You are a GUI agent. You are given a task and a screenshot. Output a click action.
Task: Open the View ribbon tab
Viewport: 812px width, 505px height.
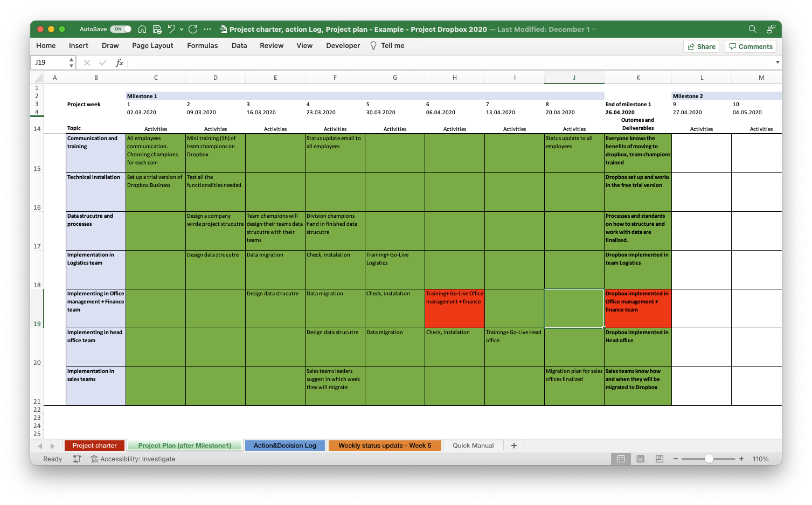coord(304,46)
